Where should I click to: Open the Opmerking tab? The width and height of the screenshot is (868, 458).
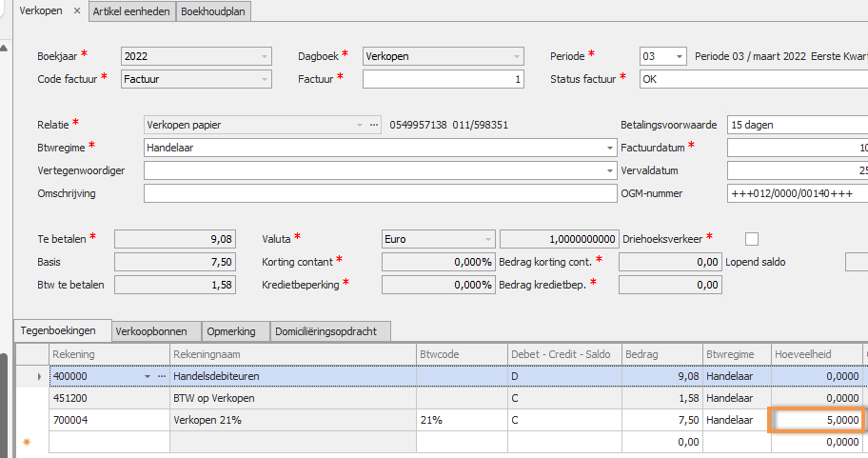coord(233,331)
